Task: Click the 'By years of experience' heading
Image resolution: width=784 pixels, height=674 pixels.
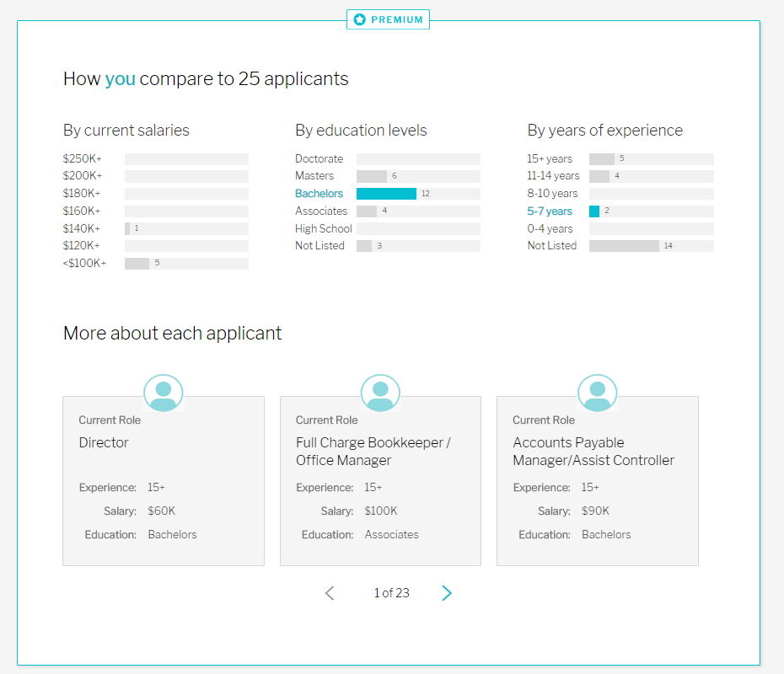Action: (x=605, y=131)
